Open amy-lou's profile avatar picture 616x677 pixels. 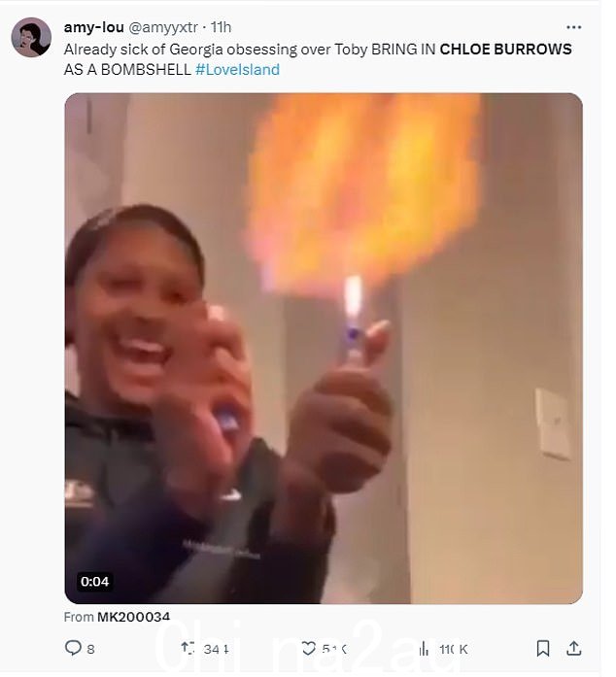tap(31, 37)
